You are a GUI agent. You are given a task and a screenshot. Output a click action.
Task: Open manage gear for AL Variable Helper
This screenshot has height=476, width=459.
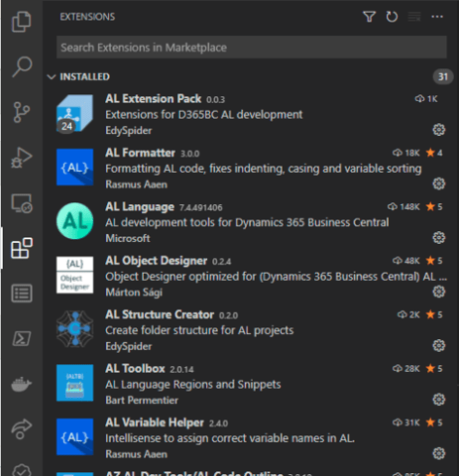439,453
